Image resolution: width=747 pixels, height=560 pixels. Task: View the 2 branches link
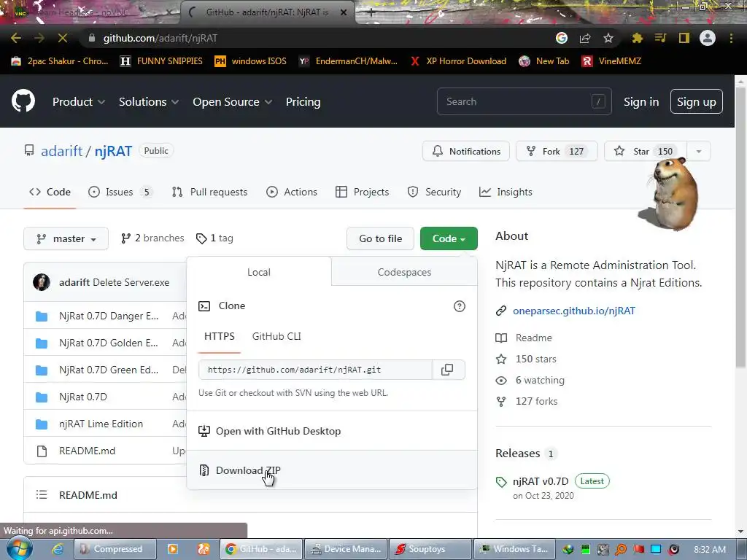(x=152, y=238)
